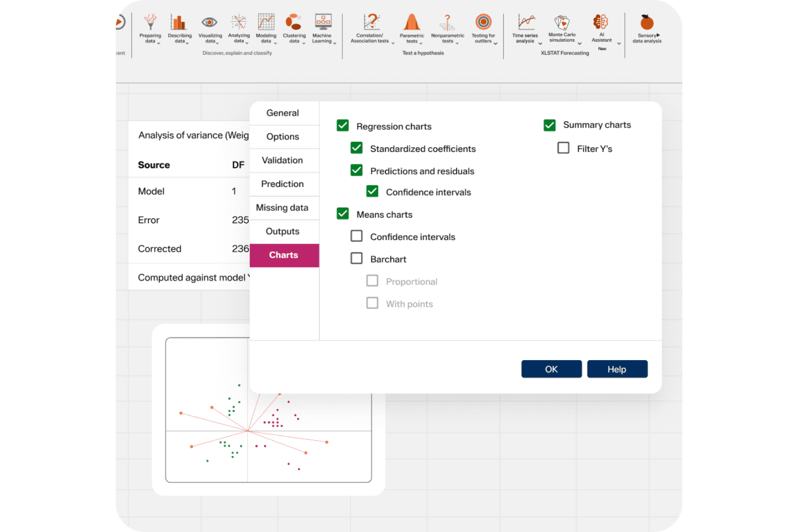Enable the Filter Y's checkbox
Image resolution: width=798 pixels, height=532 pixels.
(x=563, y=148)
